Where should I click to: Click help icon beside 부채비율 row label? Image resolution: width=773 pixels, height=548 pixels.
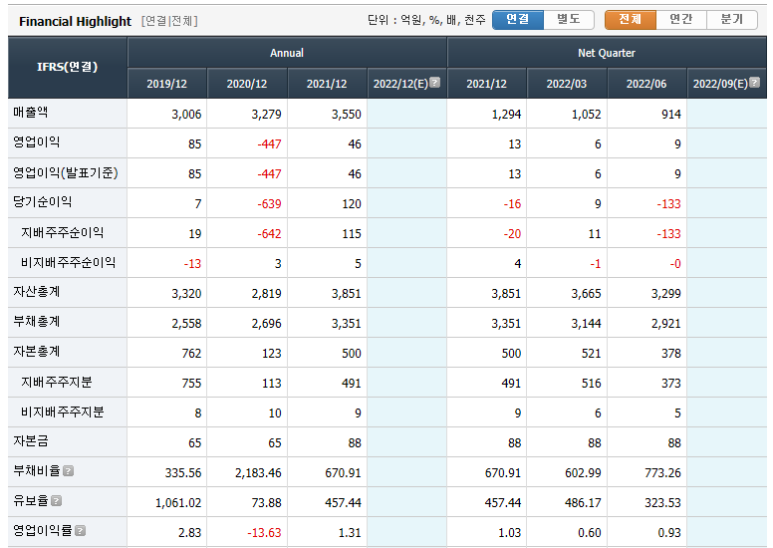point(69,471)
